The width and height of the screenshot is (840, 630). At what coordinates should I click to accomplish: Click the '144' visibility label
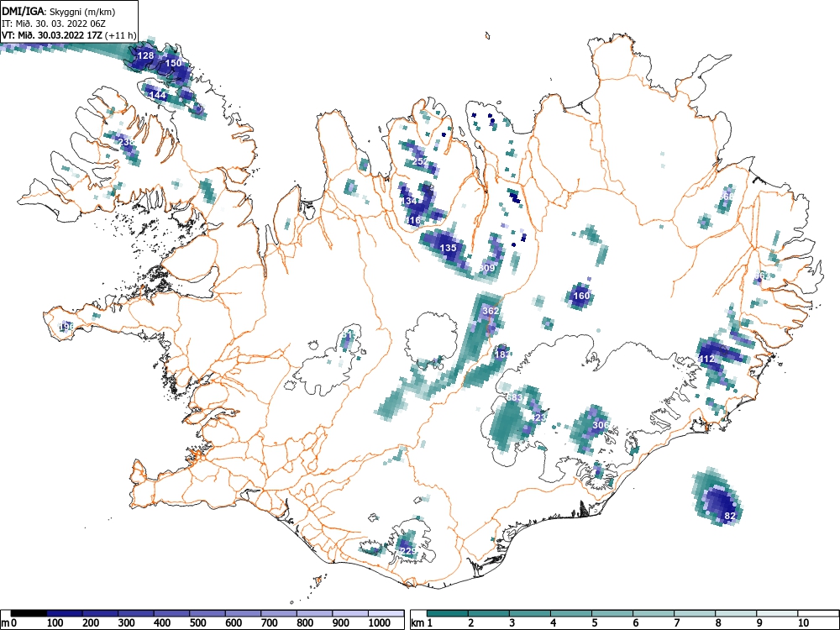coord(158,96)
